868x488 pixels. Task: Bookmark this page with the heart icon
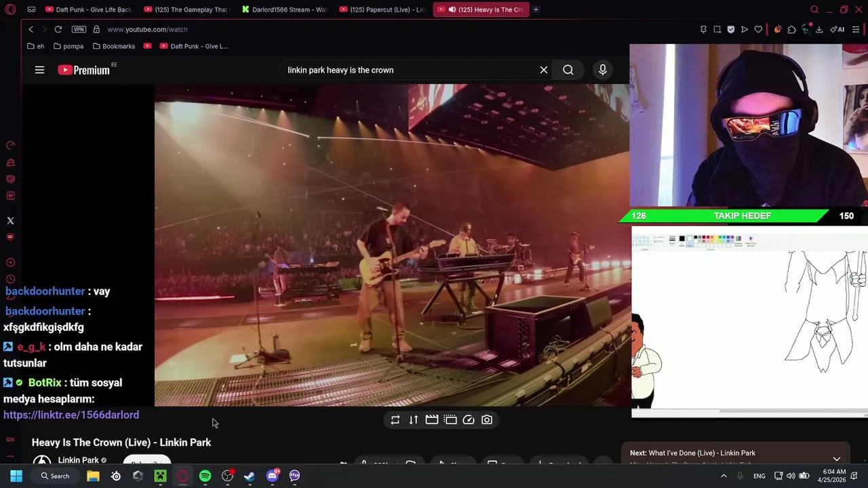coord(758,29)
